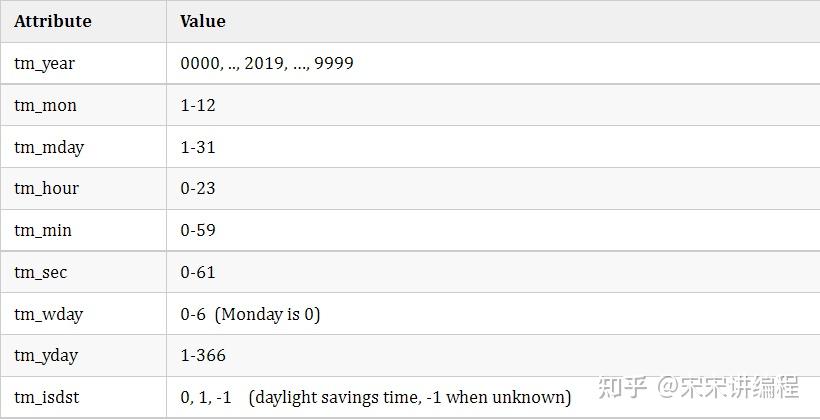The image size is (820, 420).
Task: Click the Value column header
Action: [x=203, y=21]
